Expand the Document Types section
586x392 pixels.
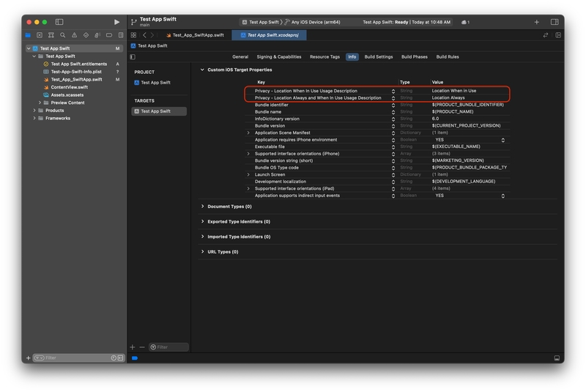pyautogui.click(x=203, y=207)
